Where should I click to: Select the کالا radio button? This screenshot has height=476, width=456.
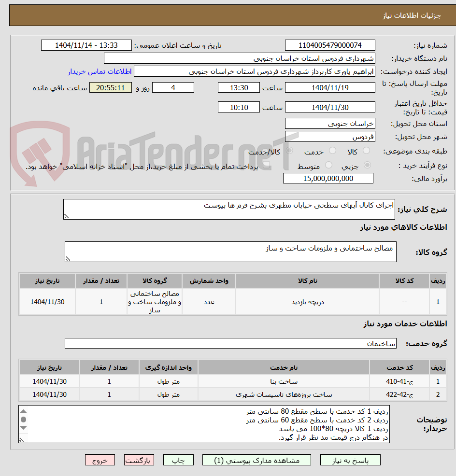click(x=367, y=150)
